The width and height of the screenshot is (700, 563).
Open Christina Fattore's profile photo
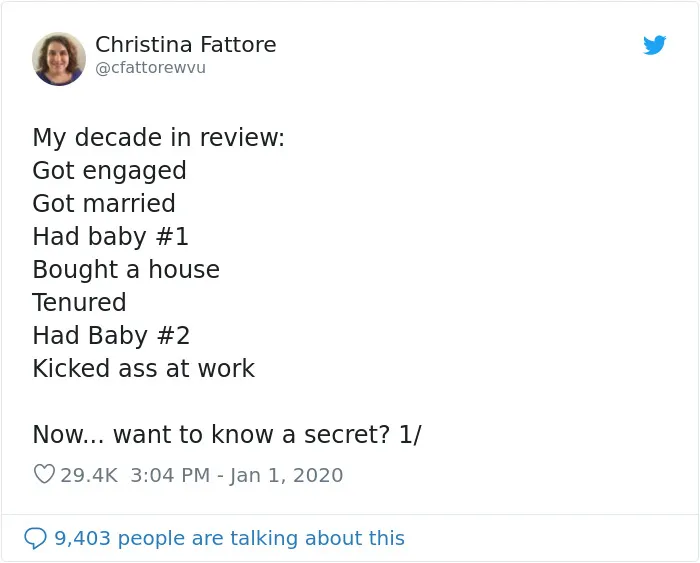[x=59, y=58]
